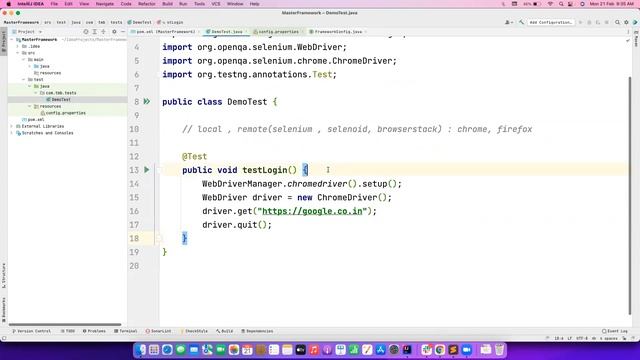Open Finder from the dock

(140, 350)
